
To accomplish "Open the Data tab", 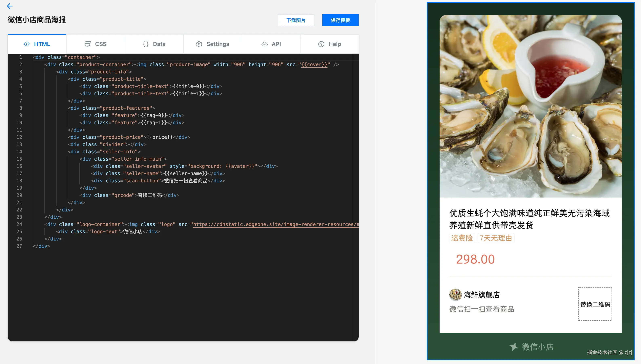I will click(154, 44).
